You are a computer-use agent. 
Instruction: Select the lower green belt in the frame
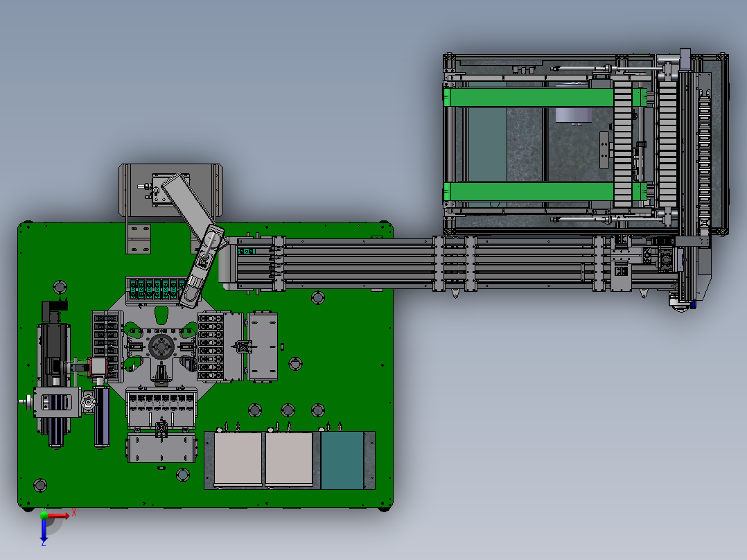[x=545, y=191]
